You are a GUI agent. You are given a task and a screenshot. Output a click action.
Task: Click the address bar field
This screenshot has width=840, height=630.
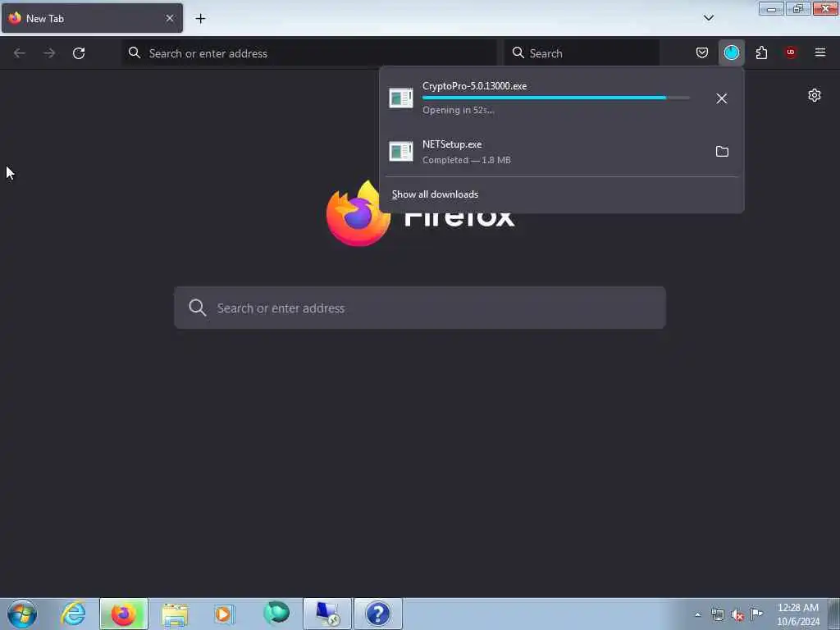(309, 53)
